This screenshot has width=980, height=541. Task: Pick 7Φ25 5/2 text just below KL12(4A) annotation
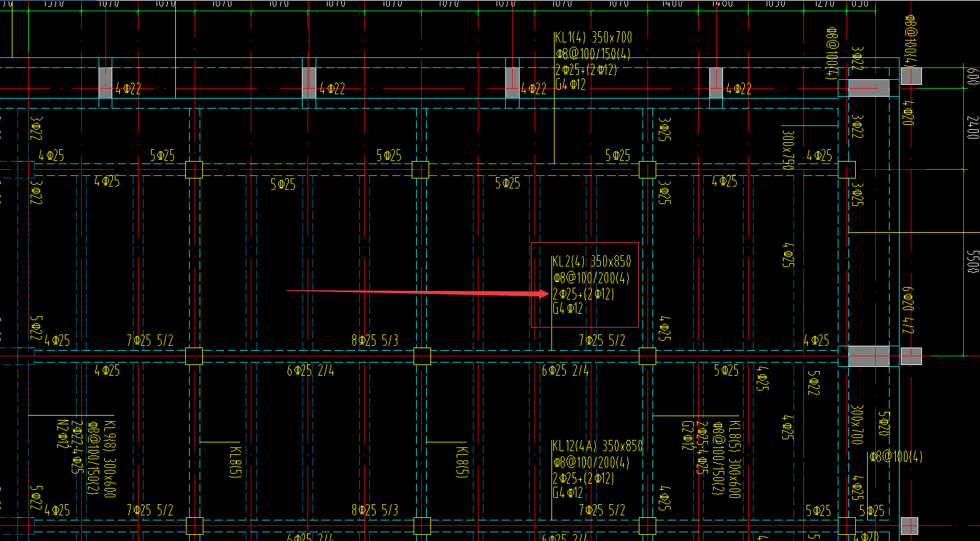[602, 510]
